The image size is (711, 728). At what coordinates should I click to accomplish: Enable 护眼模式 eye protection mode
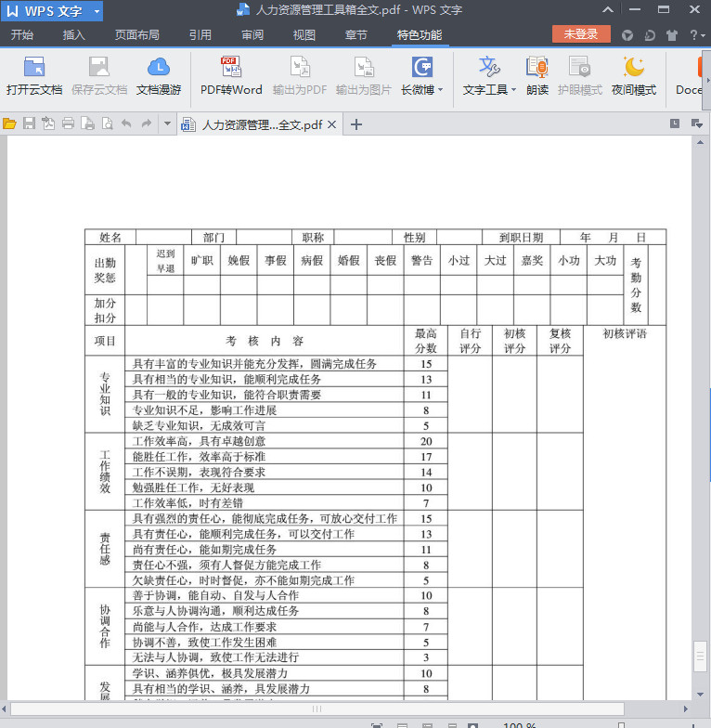coord(579,76)
